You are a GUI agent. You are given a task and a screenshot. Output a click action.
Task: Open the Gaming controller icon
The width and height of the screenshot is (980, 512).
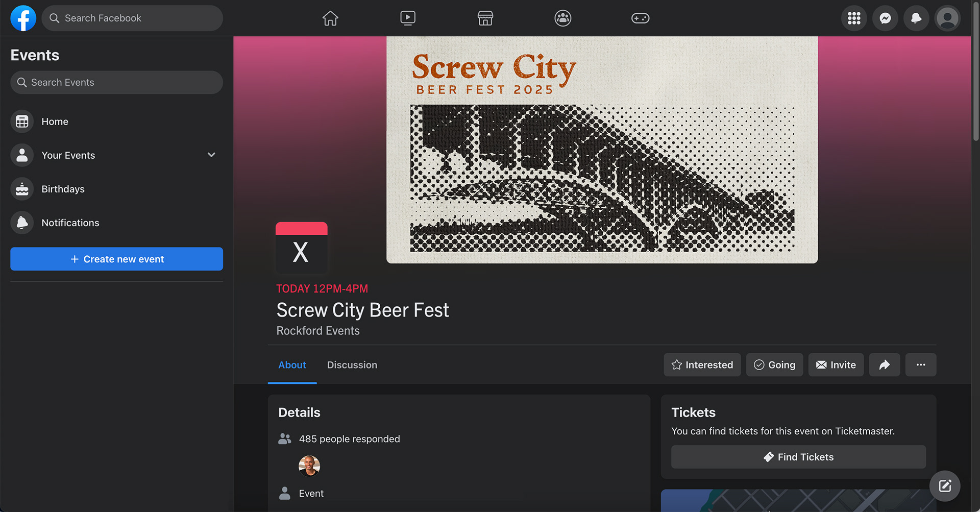[x=640, y=18]
